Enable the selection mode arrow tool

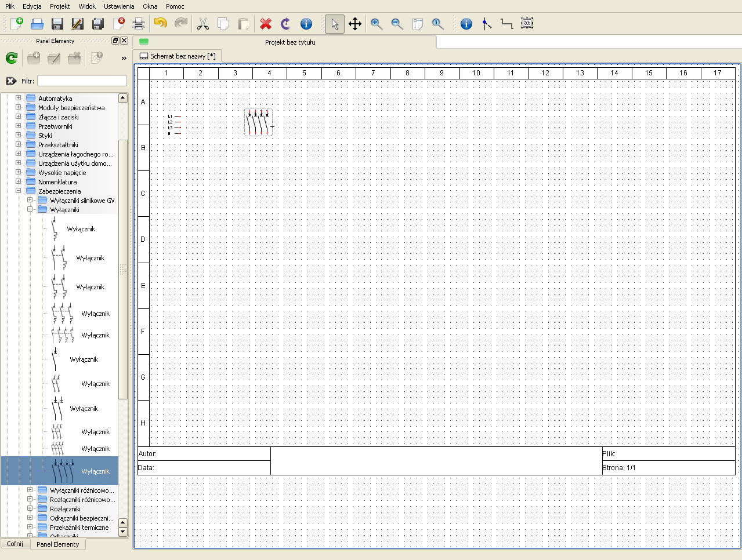point(334,24)
